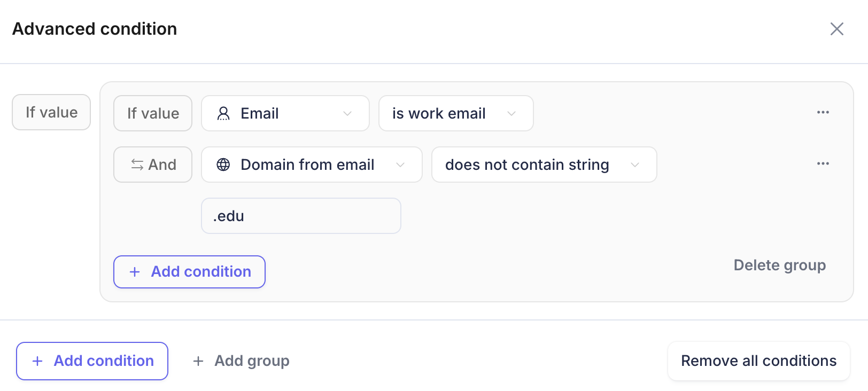Edit the .edu text input field

pyautogui.click(x=301, y=216)
